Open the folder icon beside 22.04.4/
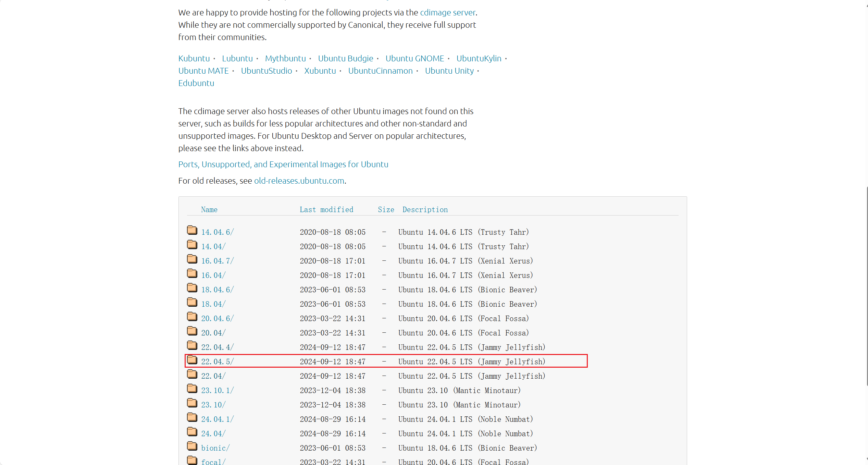Screen dimensions: 868x465 click(192, 345)
